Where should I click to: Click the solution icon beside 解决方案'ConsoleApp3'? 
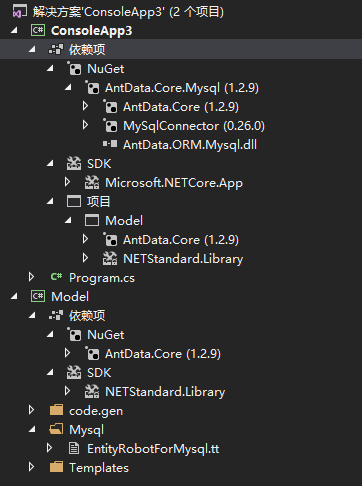click(20, 12)
